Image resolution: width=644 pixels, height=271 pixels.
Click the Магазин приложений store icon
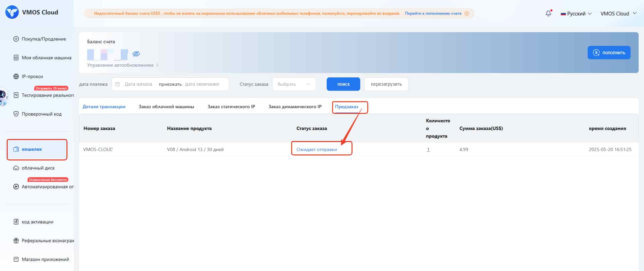coord(16,259)
